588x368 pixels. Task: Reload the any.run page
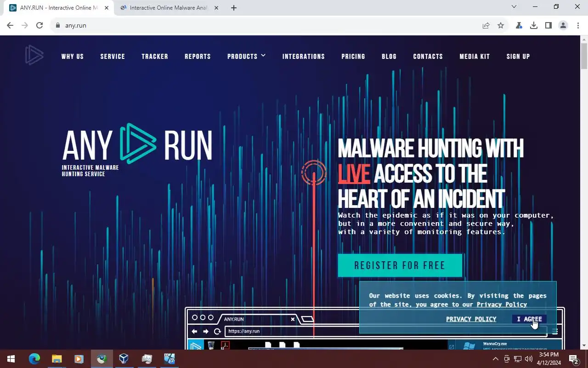click(x=40, y=25)
